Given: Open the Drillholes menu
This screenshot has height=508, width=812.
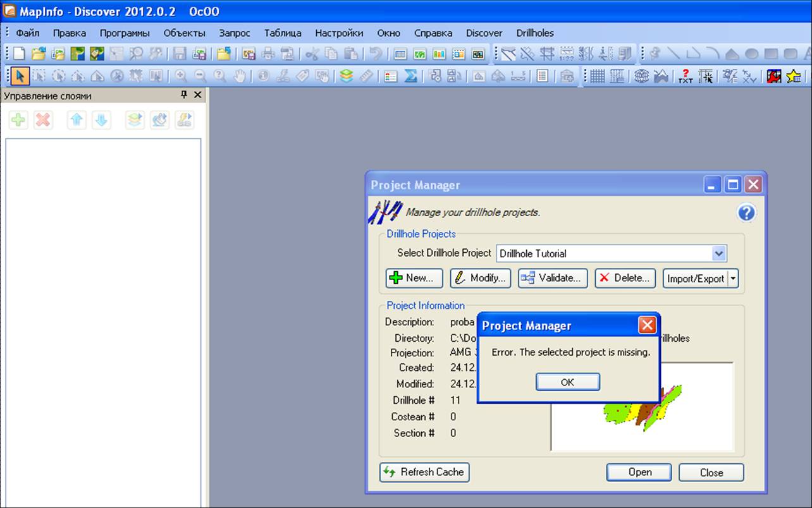Looking at the screenshot, I should [x=535, y=33].
